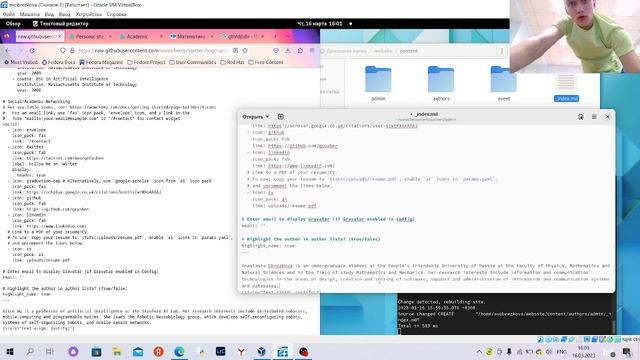Open Mail app from taskbar
Image resolution: width=640 pixels, height=360 pixels.
click(138, 352)
